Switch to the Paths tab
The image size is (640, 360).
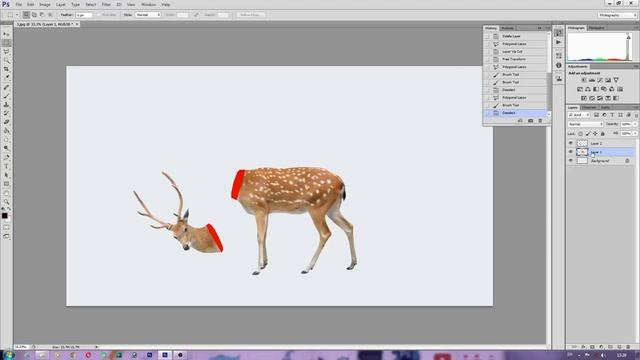point(605,107)
